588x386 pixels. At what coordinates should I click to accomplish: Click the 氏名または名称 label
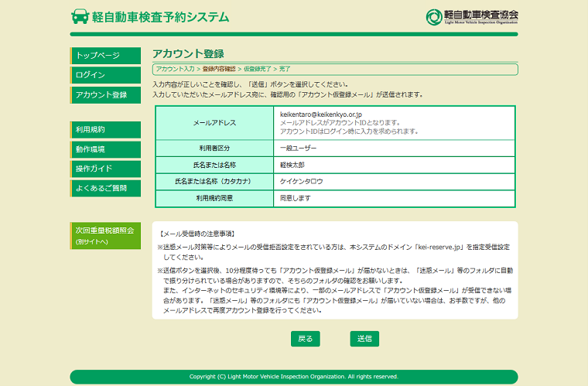point(214,165)
